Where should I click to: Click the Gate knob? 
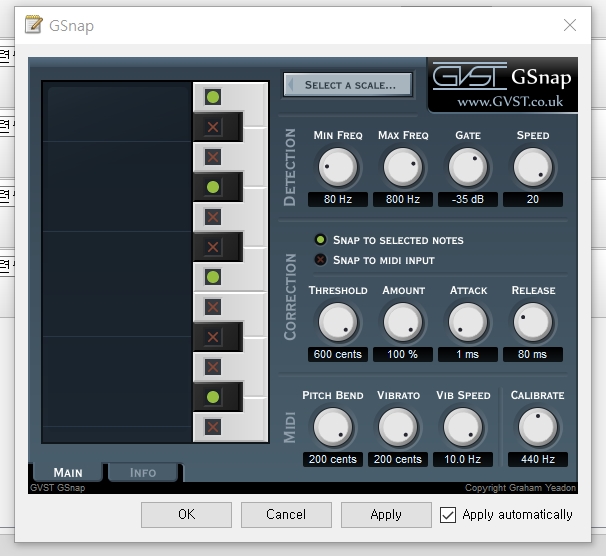[468, 167]
